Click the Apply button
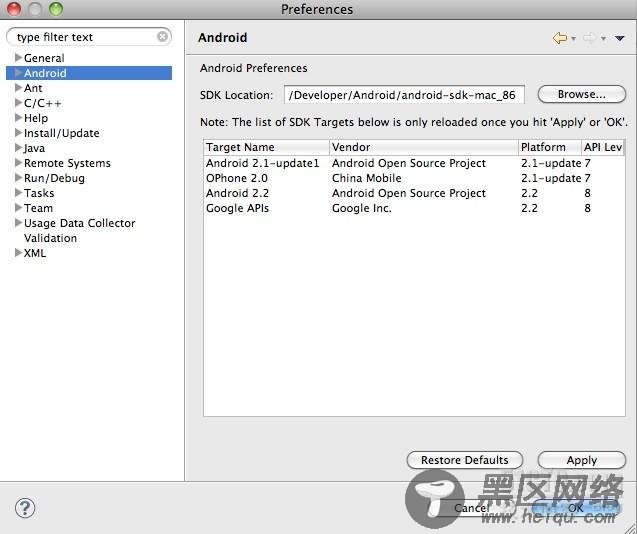This screenshot has height=534, width=637. [581, 460]
